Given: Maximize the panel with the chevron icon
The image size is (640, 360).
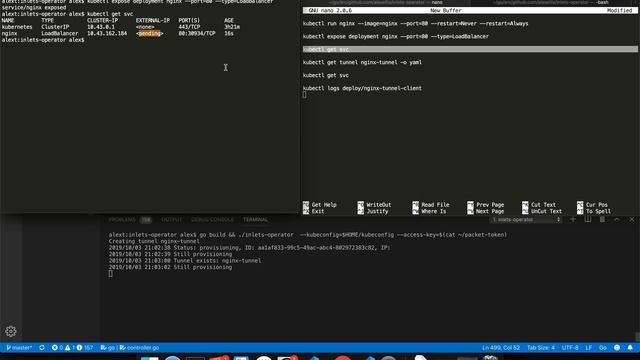Looking at the screenshot, I should pyautogui.click(x=617, y=220).
